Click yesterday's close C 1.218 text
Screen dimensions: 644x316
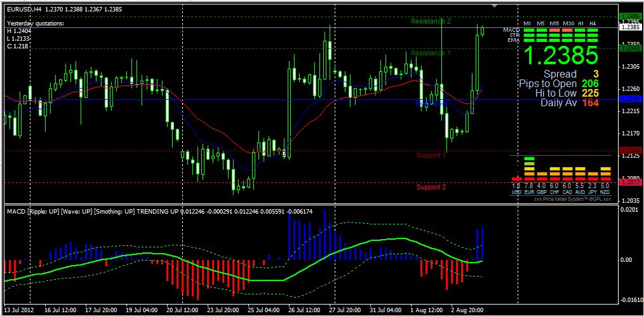[x=18, y=46]
